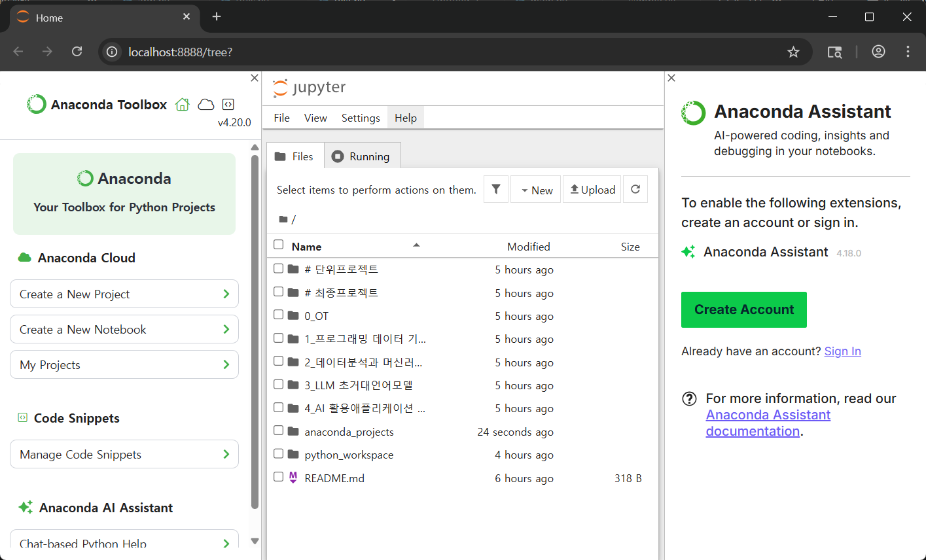The image size is (926, 560).
Task: Click the green Create Account button
Action: click(744, 309)
